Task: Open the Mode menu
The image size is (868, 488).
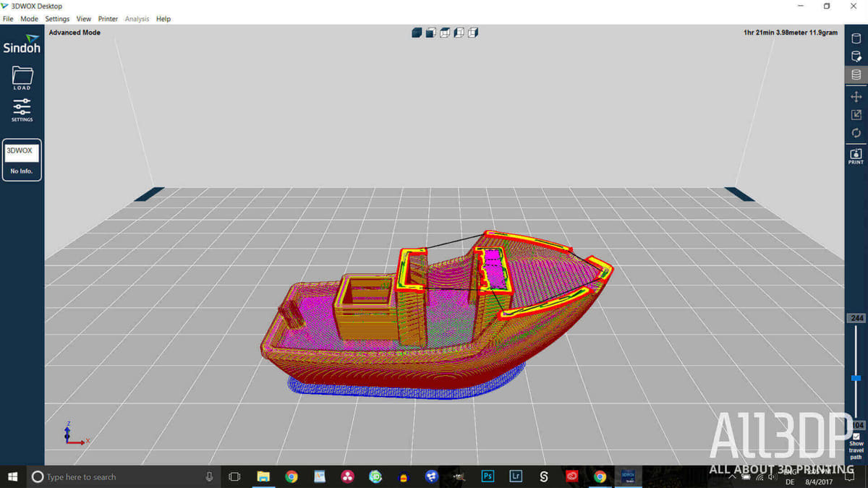Action: point(29,19)
